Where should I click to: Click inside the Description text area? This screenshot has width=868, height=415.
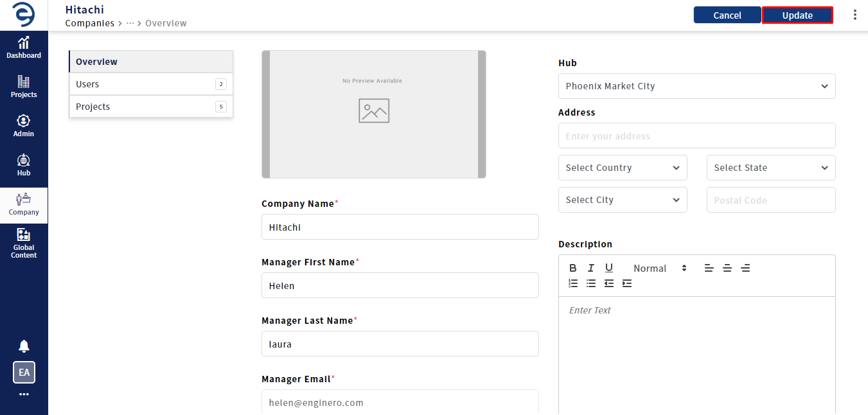tap(697, 355)
